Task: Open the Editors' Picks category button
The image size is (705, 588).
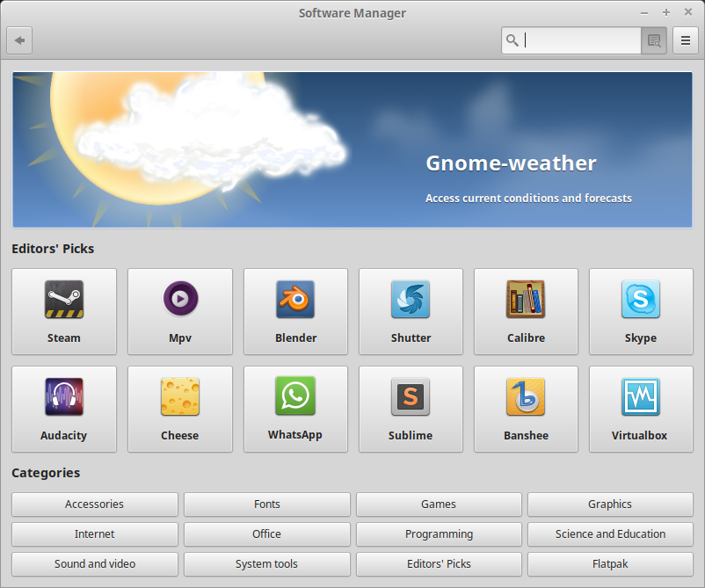Action: (x=439, y=564)
